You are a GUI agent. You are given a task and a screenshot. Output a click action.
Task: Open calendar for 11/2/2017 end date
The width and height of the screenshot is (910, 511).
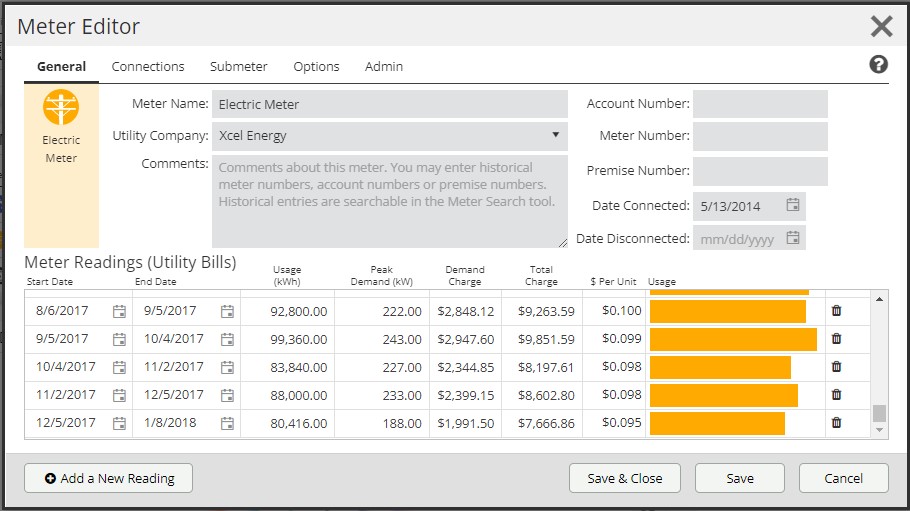(x=228, y=367)
